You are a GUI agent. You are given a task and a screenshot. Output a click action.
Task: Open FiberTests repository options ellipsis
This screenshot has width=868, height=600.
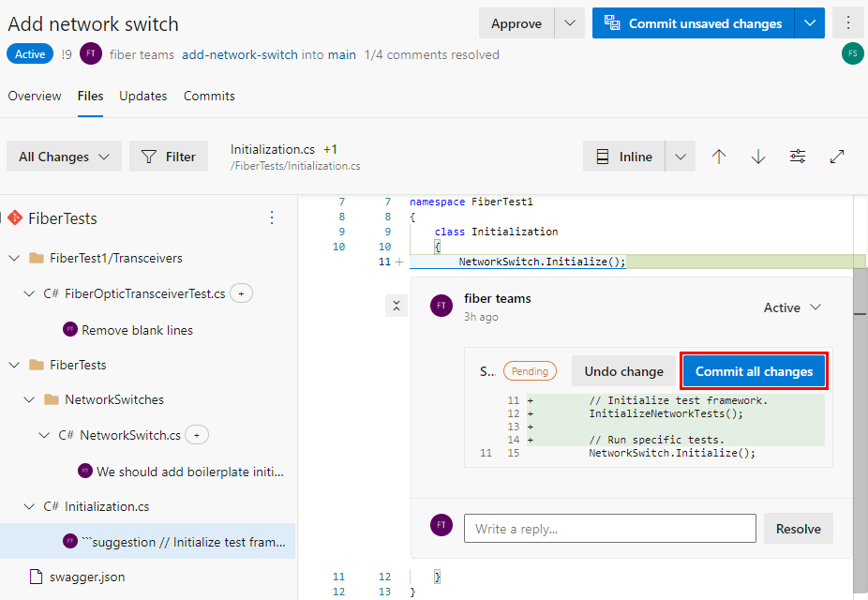(271, 217)
